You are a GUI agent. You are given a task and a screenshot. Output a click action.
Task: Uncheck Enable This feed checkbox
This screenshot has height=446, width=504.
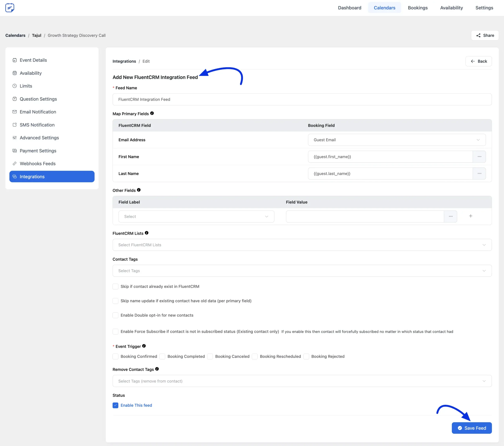115,405
